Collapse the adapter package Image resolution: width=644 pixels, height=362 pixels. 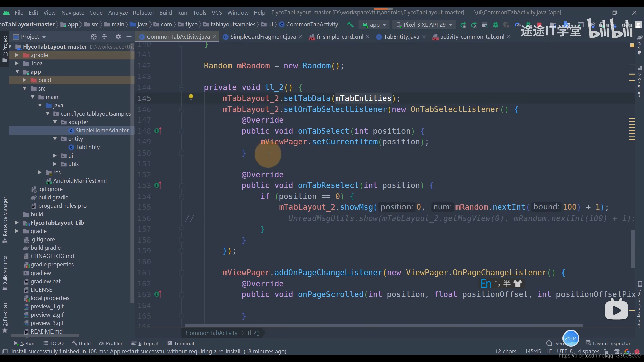click(55, 122)
